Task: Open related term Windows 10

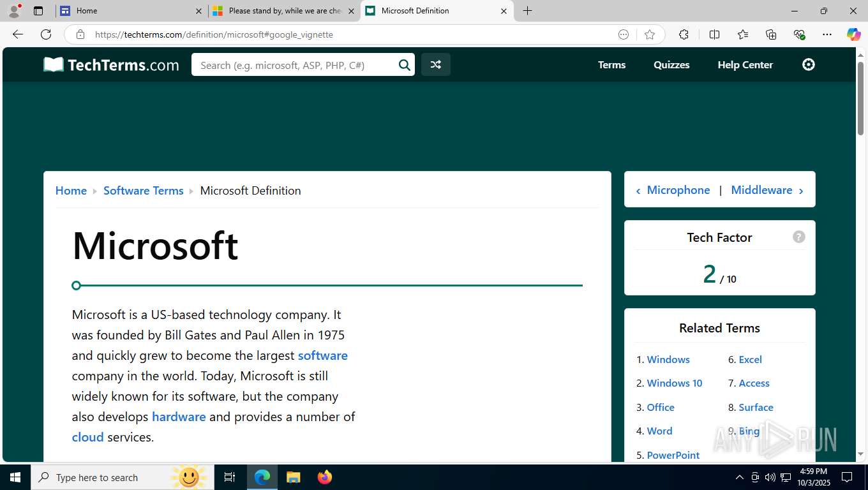Action: click(675, 383)
